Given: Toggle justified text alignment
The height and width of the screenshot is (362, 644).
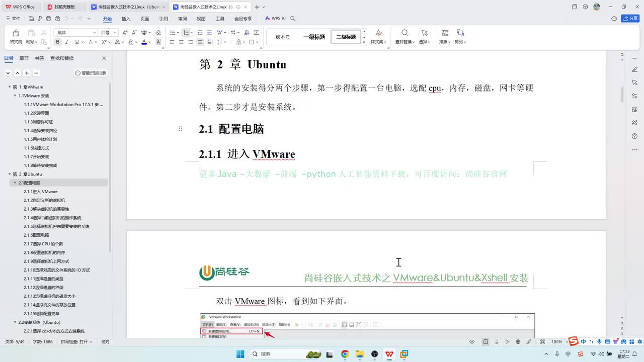Looking at the screenshot, I should pos(200,42).
